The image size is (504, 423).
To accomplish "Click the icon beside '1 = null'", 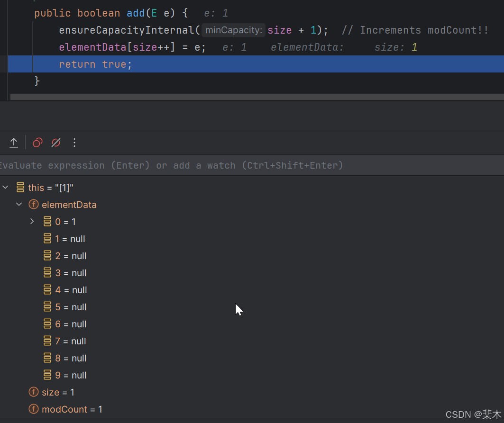I will click(x=47, y=238).
